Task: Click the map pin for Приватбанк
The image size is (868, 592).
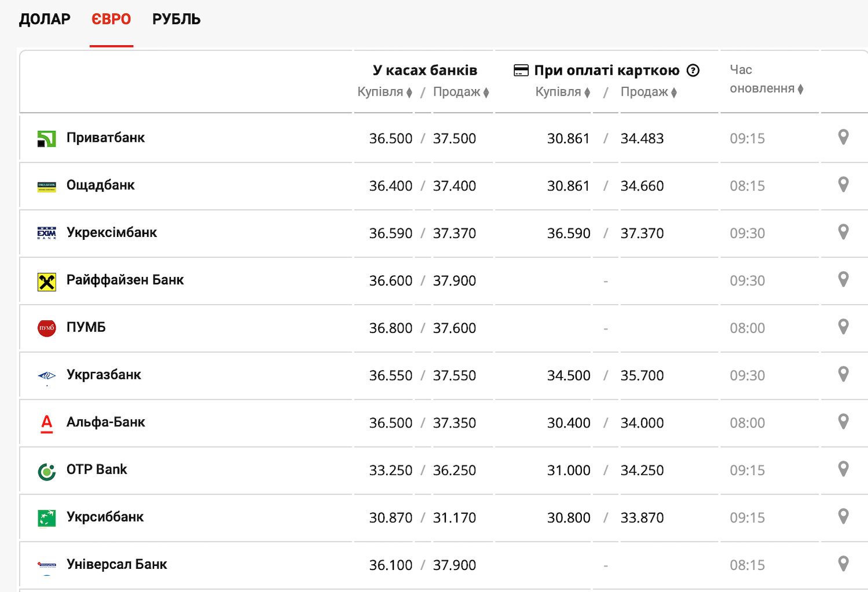Action: tap(843, 137)
